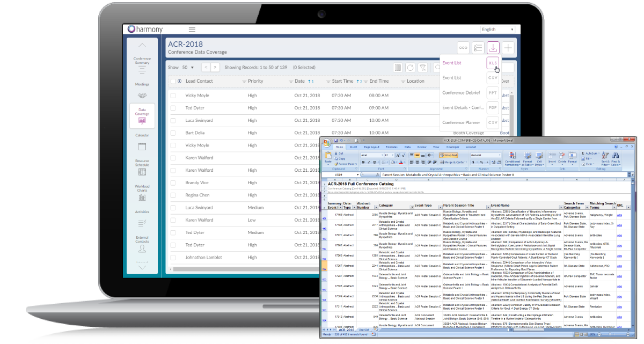Click the column chooser icon

point(398,68)
